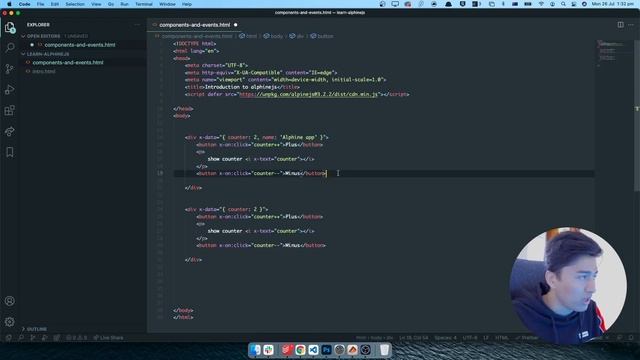Place cursor on the first x-data div line
Image resolution: width=640 pixels, height=360 pixels.
pos(257,138)
